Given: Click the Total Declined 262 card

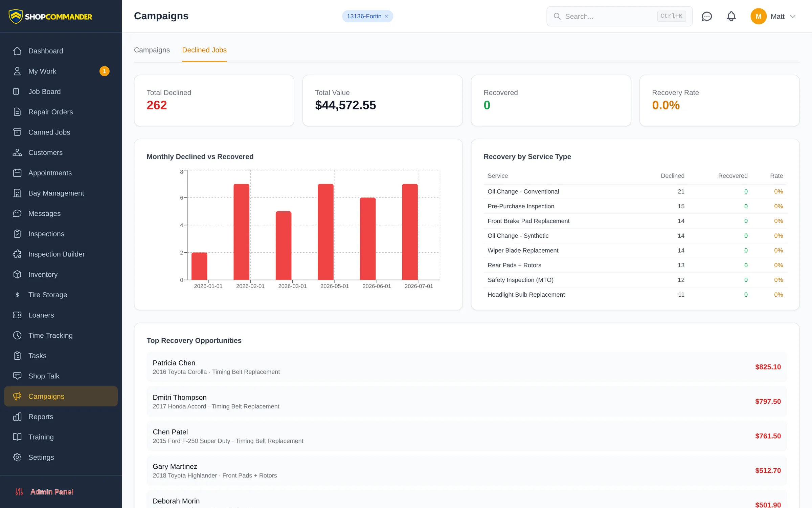Looking at the screenshot, I should [x=214, y=101].
